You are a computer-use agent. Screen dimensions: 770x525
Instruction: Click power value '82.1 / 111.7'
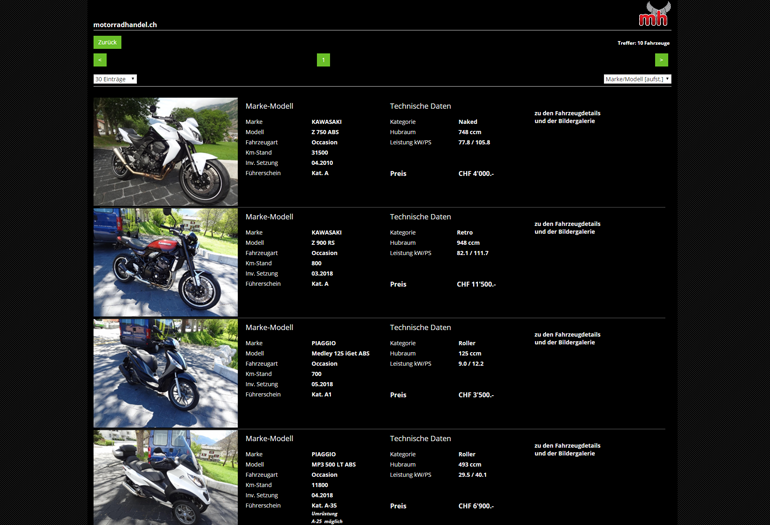tap(472, 253)
